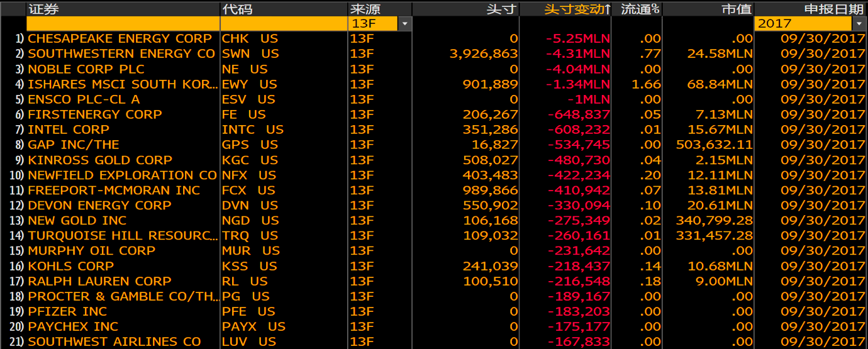The image size is (868, 349).
Task: Click position change -648,837
Action: [579, 114]
